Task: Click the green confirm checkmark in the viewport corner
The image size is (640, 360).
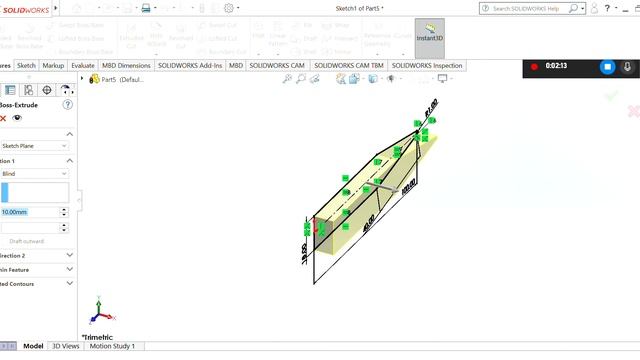Action: click(611, 96)
